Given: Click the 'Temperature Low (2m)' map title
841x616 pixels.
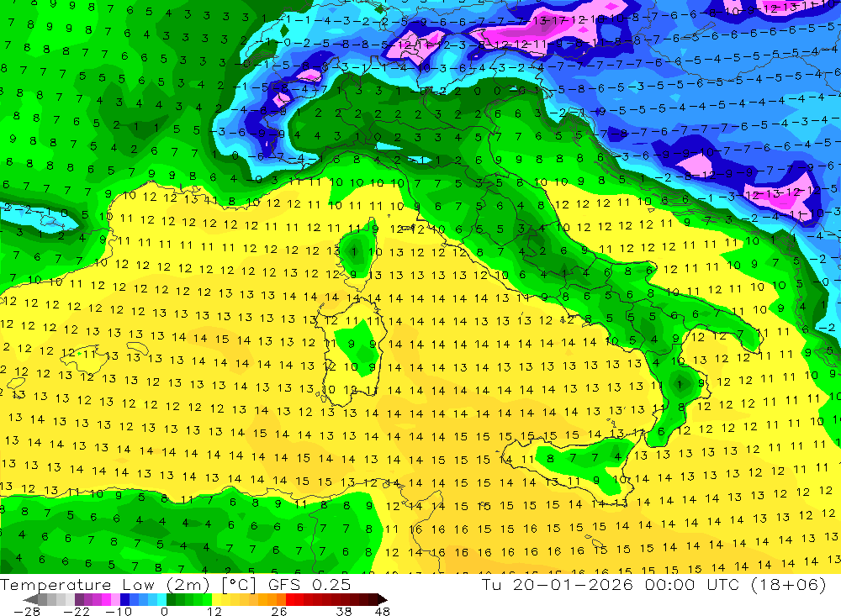Looking at the screenshot, I should pyautogui.click(x=104, y=585).
